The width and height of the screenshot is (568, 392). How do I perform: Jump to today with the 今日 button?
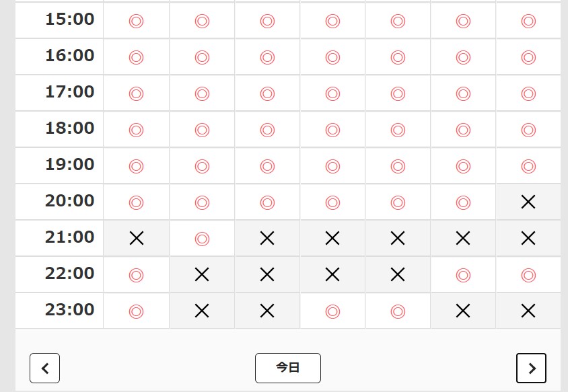(x=288, y=368)
